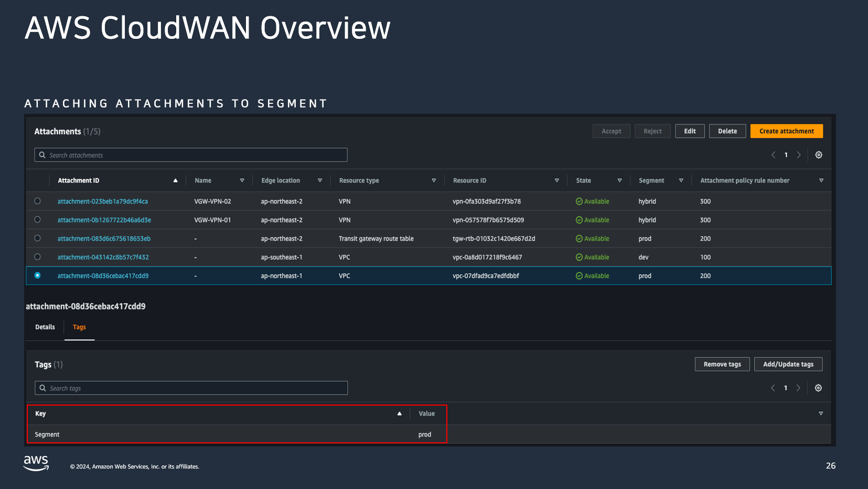Click the Accept button
This screenshot has width=868, height=489.
pyautogui.click(x=612, y=131)
